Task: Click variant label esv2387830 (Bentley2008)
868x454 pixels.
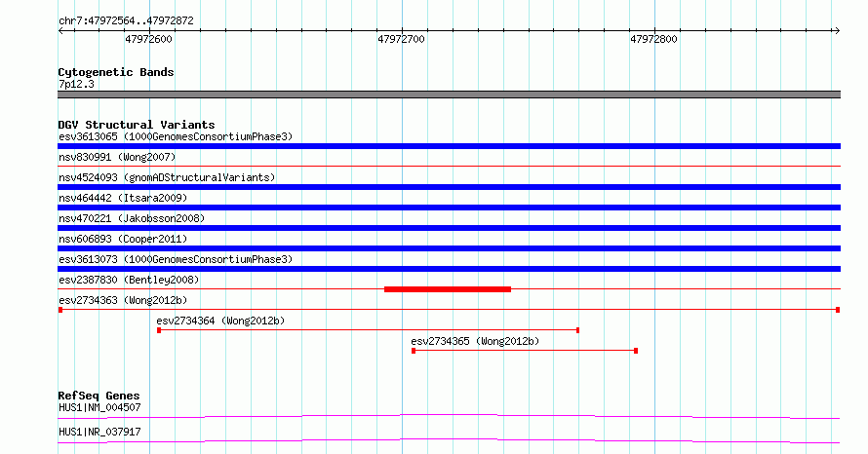Action: [x=129, y=280]
